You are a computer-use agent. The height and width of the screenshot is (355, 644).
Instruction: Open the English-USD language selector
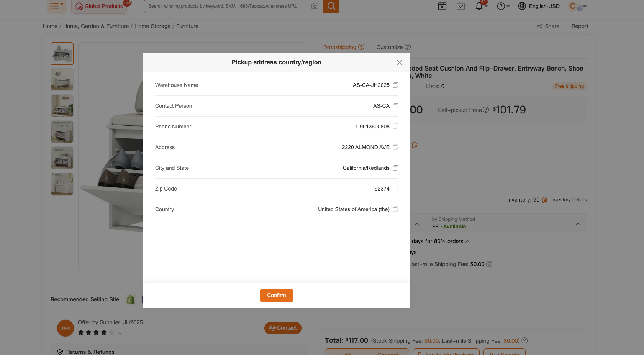(x=539, y=6)
